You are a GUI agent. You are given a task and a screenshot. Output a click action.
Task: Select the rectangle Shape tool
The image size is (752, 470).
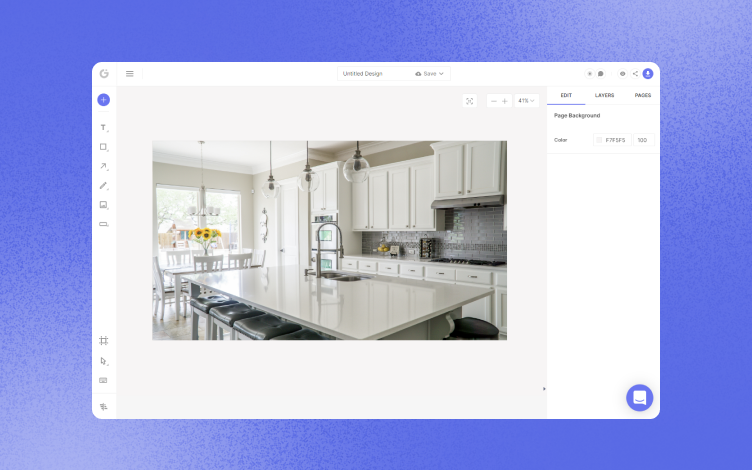point(104,147)
